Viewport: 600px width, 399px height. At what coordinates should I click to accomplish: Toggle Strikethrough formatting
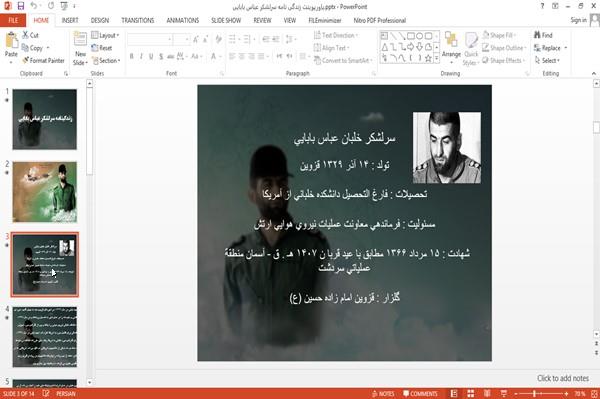tap(171, 57)
